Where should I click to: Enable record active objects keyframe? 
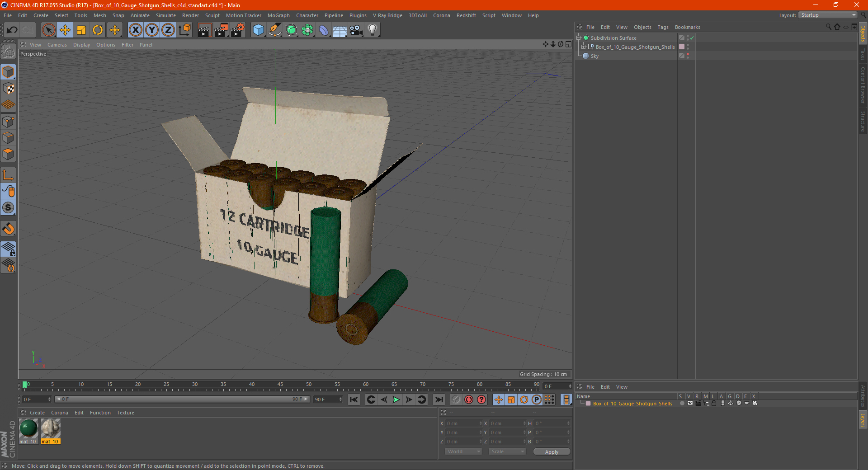pos(456,399)
